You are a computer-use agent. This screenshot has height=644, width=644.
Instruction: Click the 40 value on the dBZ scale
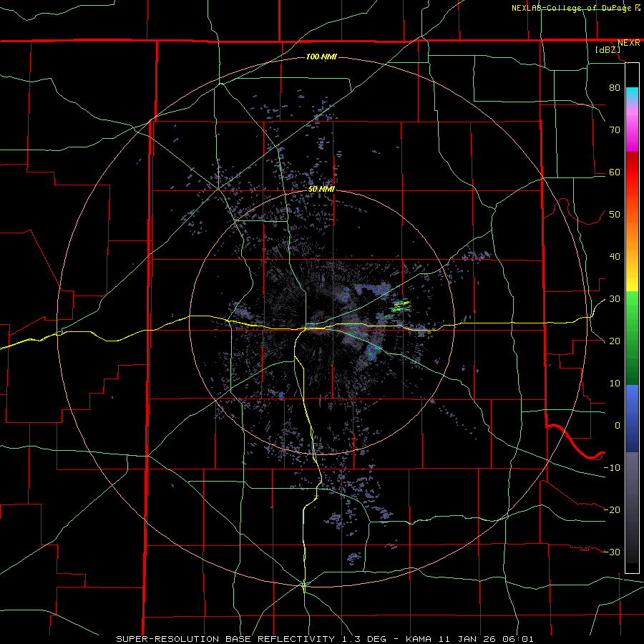(615, 257)
